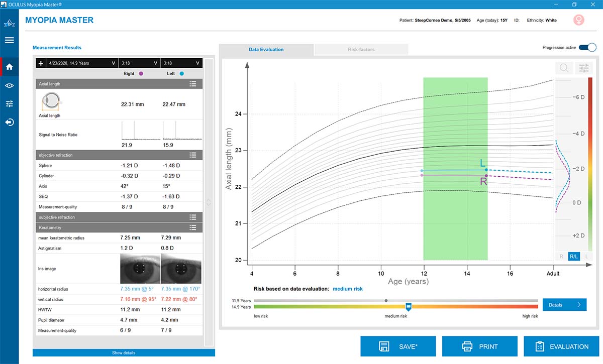
Task: Expand the subjective refraction section header
Action: (x=119, y=217)
